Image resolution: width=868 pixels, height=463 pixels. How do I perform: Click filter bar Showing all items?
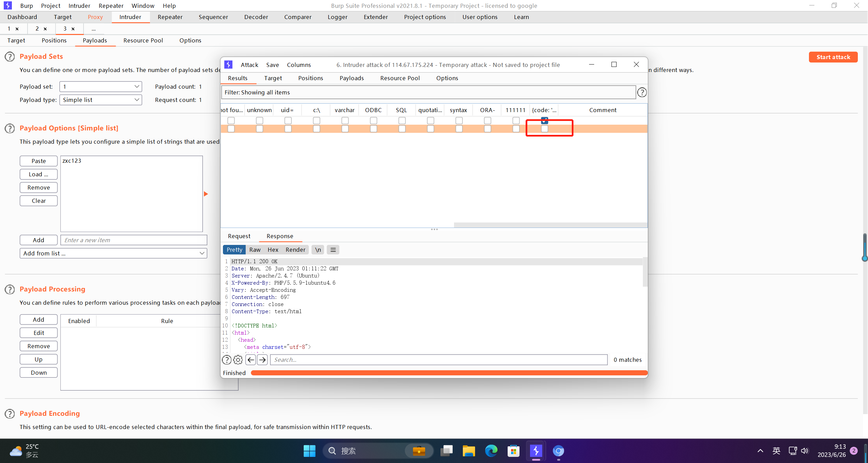tap(429, 92)
